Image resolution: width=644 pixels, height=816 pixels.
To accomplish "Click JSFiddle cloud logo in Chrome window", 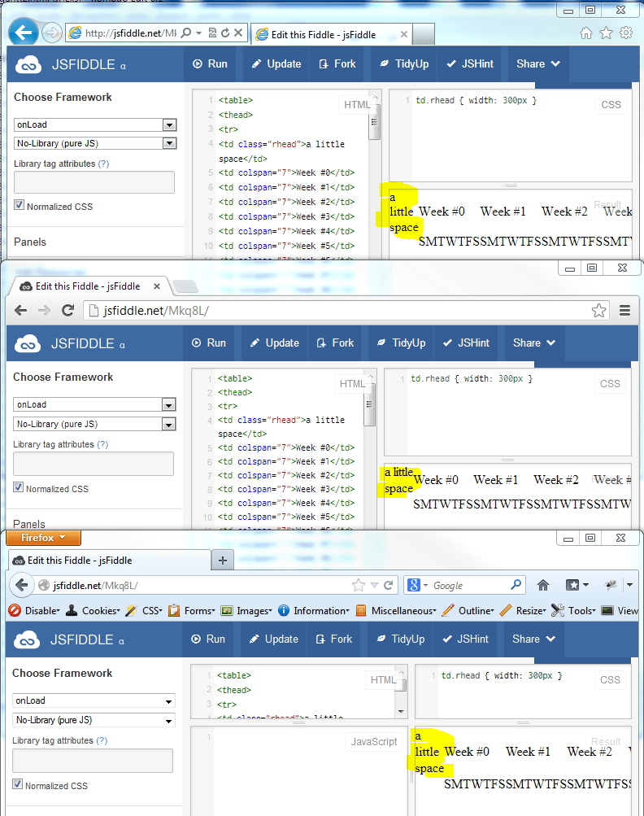I will pos(28,344).
